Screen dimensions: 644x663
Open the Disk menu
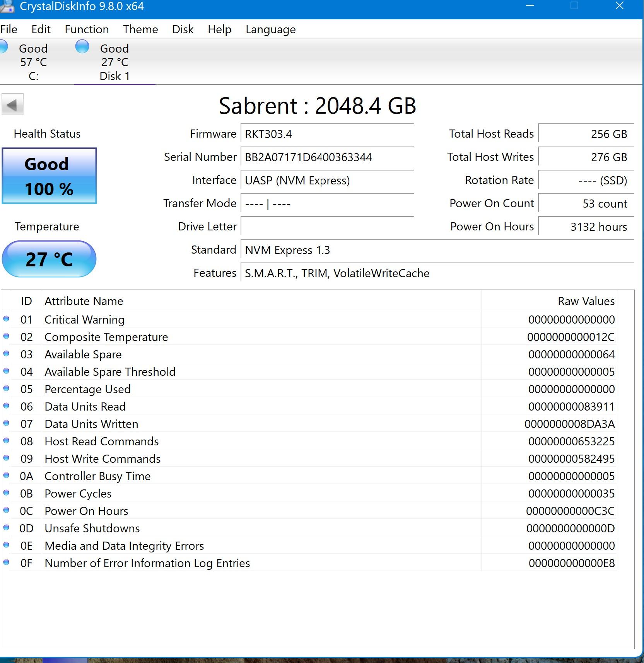coord(183,29)
